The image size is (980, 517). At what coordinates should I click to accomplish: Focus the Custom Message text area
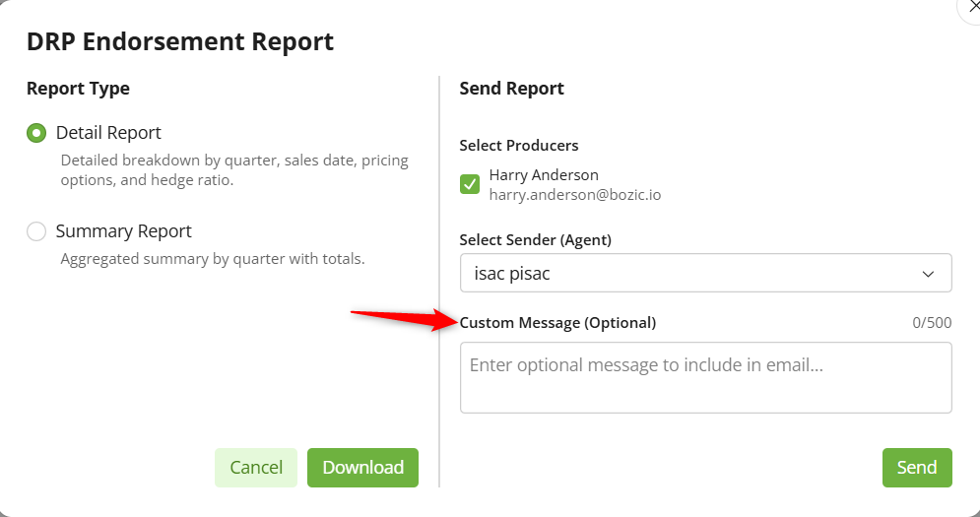705,377
